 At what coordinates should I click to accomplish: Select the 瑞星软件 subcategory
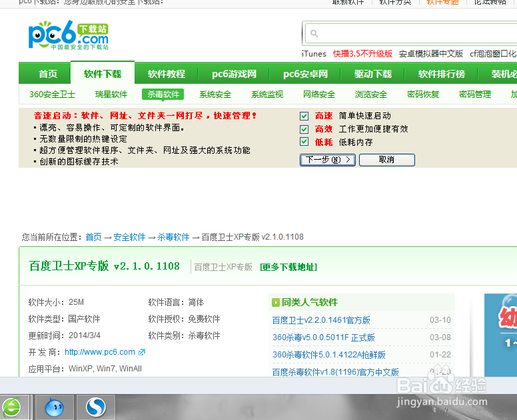coord(111,95)
